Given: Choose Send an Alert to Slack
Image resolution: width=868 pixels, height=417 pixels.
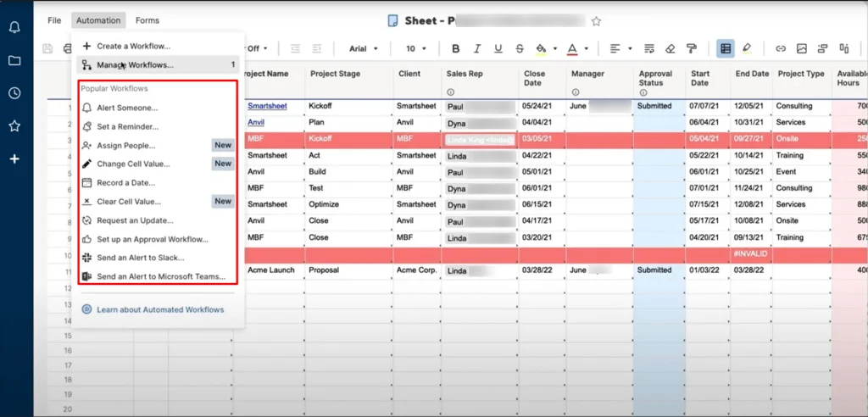Looking at the screenshot, I should click(140, 258).
